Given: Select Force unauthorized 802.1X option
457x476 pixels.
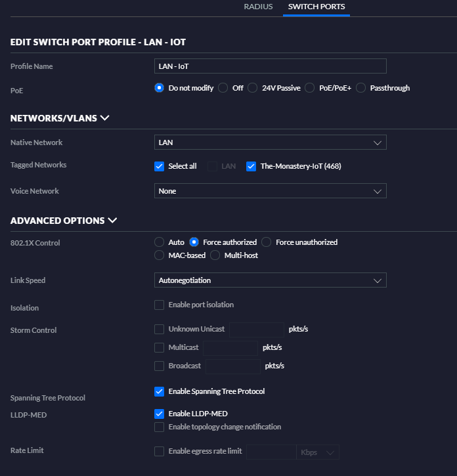Looking at the screenshot, I should click(x=267, y=242).
